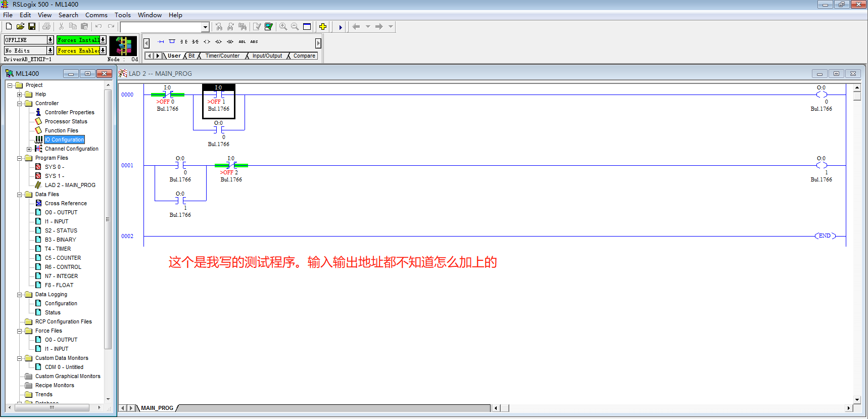
Task: Insert an output energize coil instruction
Action: tap(207, 42)
